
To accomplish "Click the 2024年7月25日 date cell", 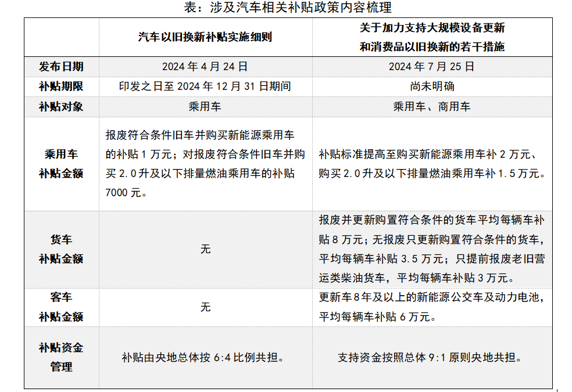I will (x=432, y=67).
